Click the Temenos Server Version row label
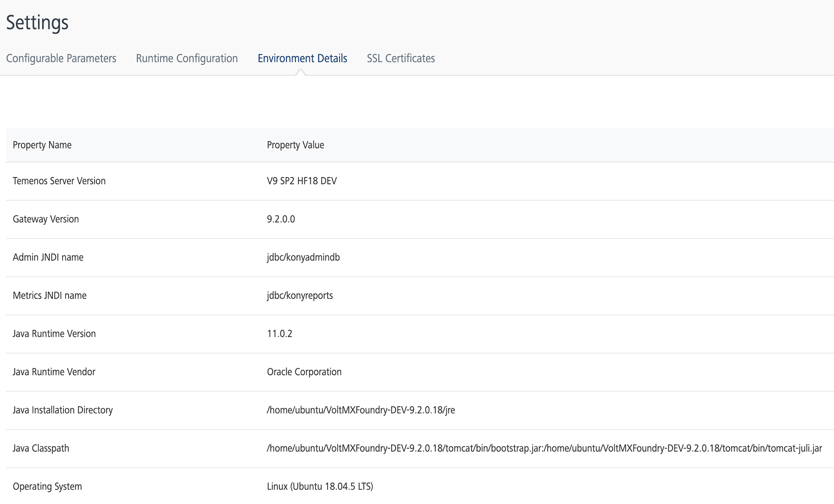Image resolution: width=834 pixels, height=504 pixels. 59,181
